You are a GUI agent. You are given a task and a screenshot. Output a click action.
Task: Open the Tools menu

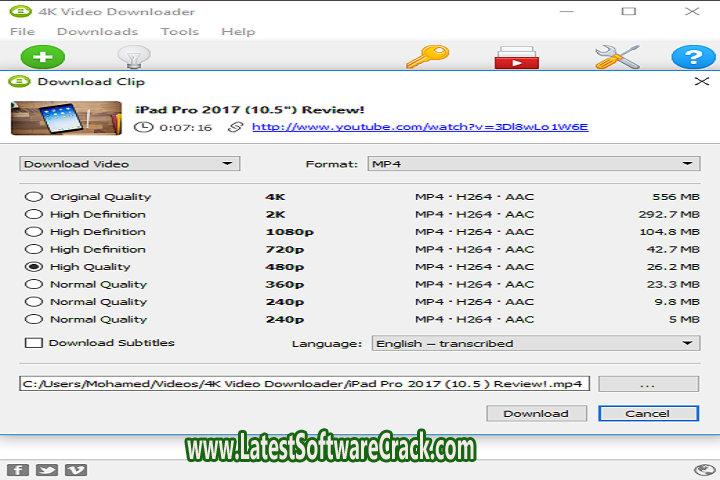coord(180,32)
